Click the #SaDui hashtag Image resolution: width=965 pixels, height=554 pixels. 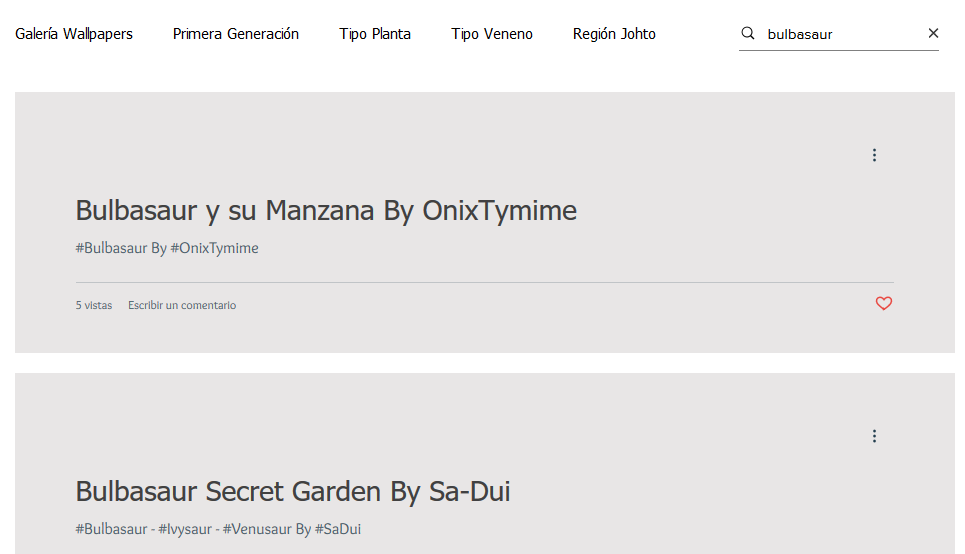tap(338, 529)
